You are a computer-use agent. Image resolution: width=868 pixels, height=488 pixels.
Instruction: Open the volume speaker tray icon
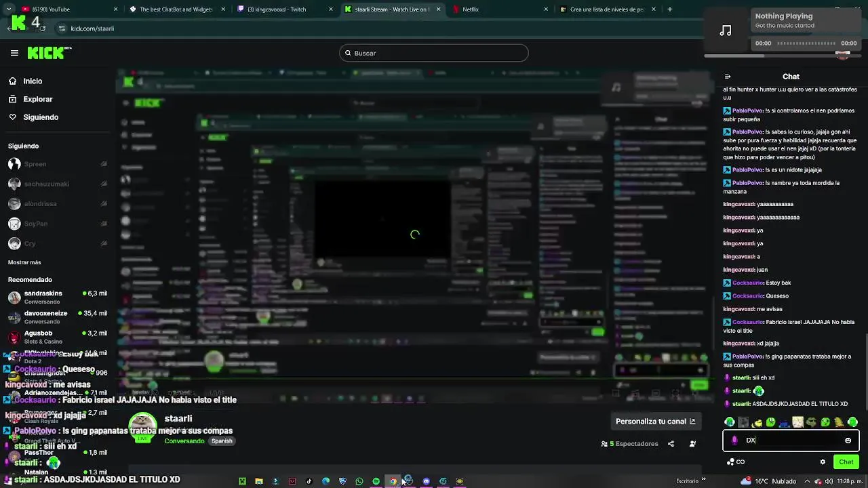point(829,481)
